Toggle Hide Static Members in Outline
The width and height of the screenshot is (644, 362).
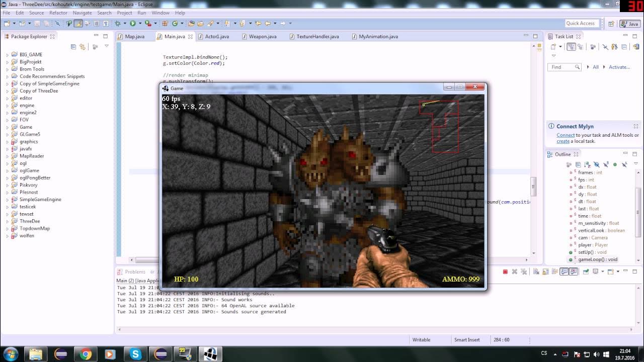(606, 164)
